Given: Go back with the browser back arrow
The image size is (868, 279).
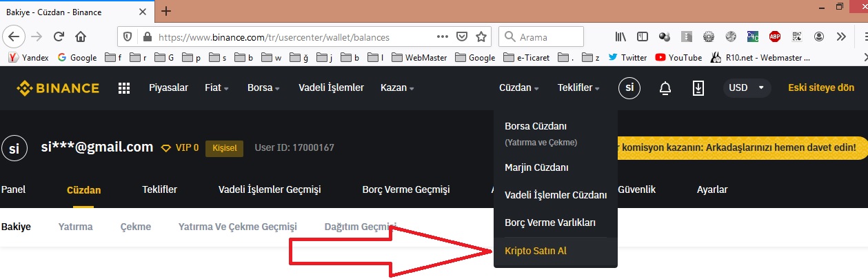Looking at the screenshot, I should click(x=15, y=37).
